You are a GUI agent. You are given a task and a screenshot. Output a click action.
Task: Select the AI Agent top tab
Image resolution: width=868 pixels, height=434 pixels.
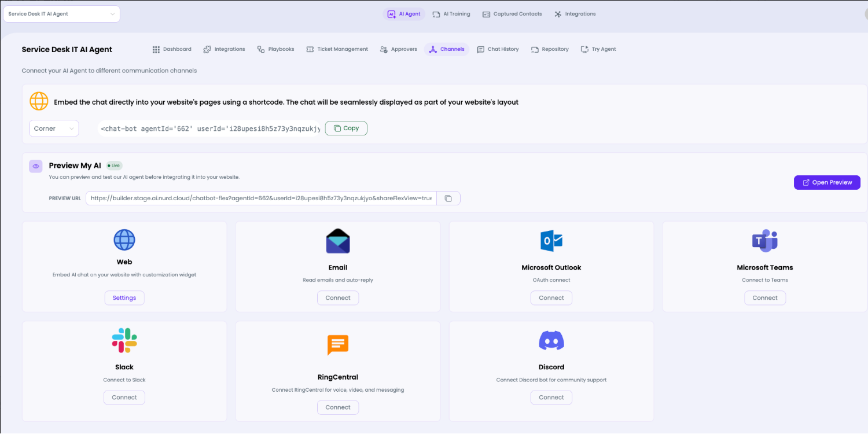[x=404, y=14]
